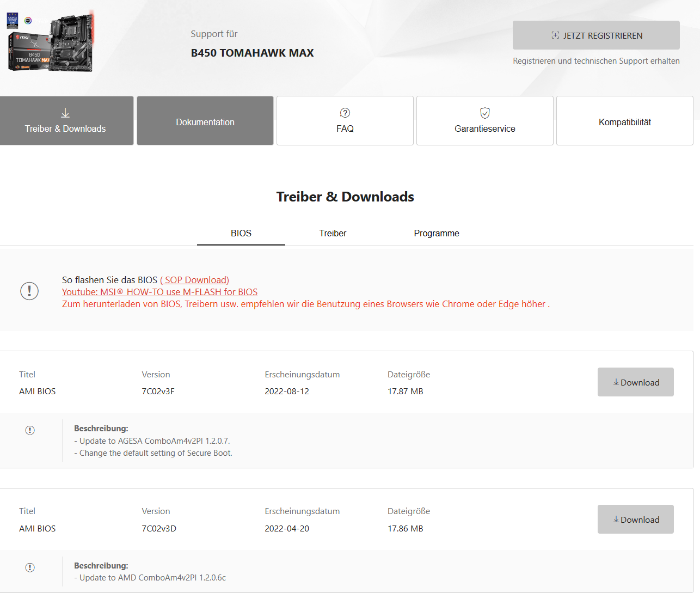Click the question mark icon above FAQ
Image resolution: width=700 pixels, height=599 pixels.
[x=345, y=113]
